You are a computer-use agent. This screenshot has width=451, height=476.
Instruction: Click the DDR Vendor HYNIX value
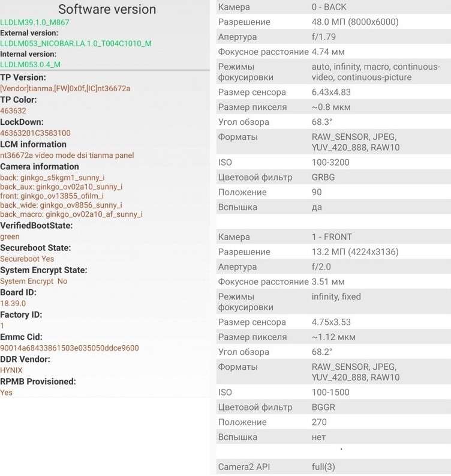tap(11, 370)
